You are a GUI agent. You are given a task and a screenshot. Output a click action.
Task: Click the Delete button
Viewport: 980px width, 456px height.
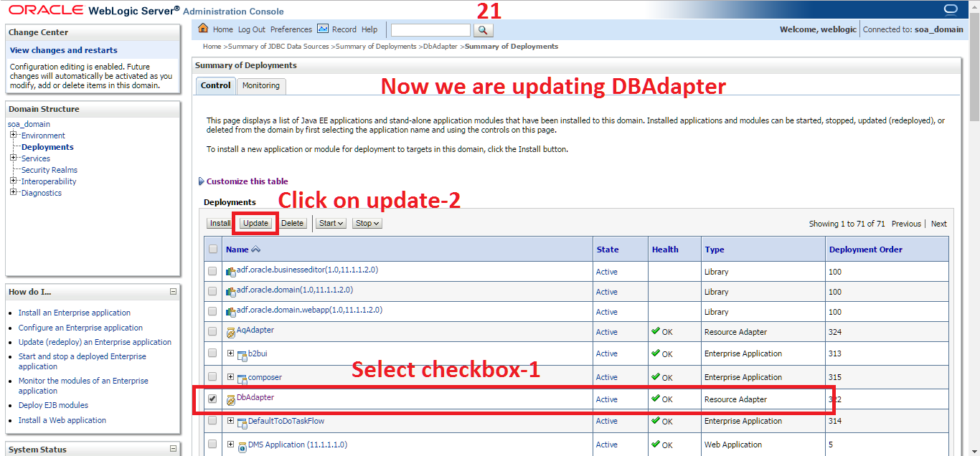pyautogui.click(x=292, y=223)
